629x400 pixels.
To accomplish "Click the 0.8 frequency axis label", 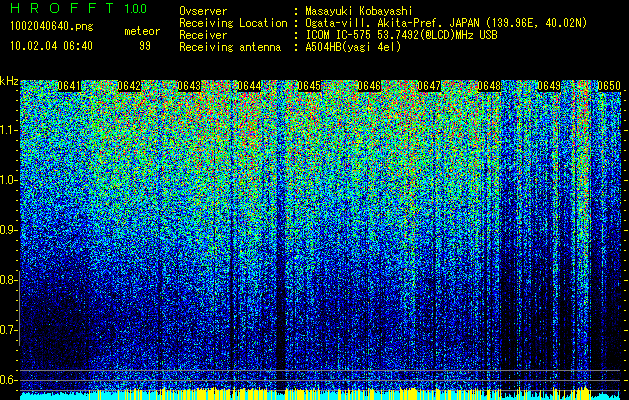I will point(7,280).
